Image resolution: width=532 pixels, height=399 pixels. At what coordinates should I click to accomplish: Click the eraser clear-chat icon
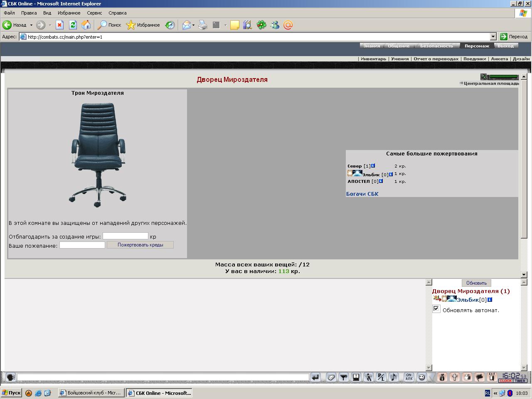coord(331,377)
